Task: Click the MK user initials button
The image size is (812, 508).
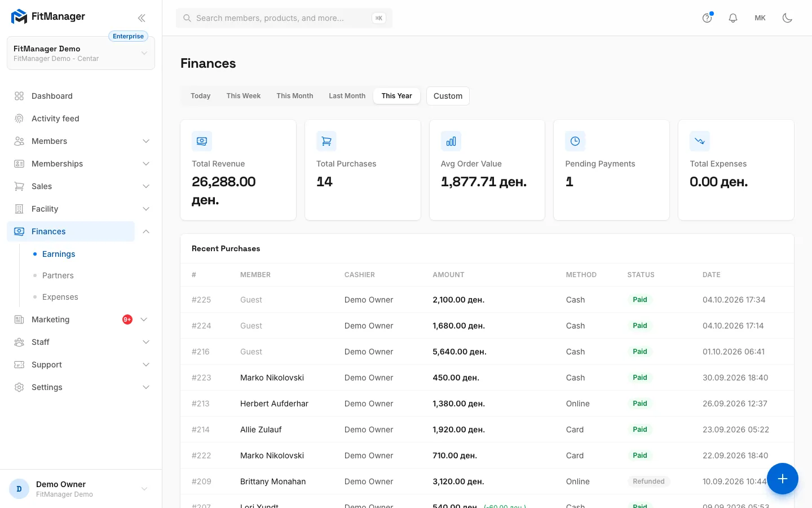Action: coord(760,18)
